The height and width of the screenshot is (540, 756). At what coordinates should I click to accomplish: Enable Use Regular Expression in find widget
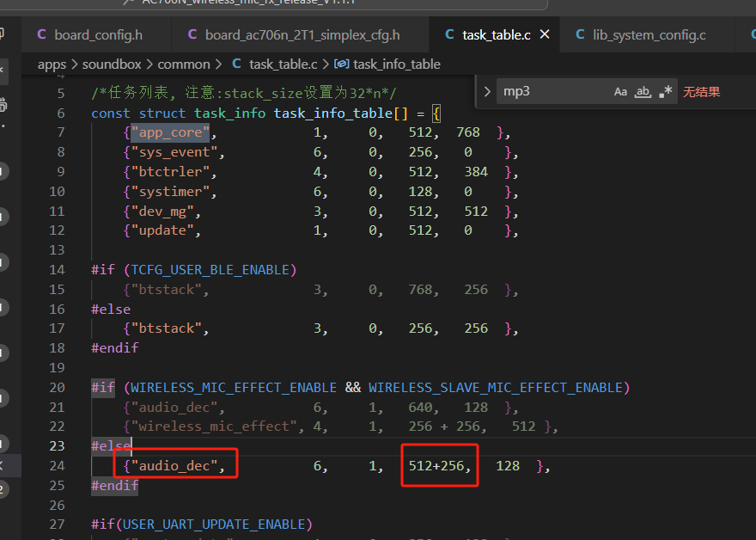[x=665, y=92]
